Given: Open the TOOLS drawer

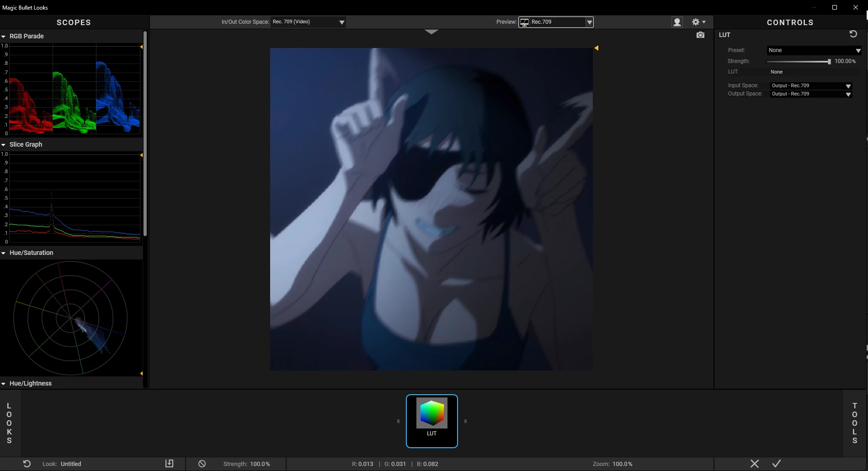Looking at the screenshot, I should pyautogui.click(x=855, y=423).
